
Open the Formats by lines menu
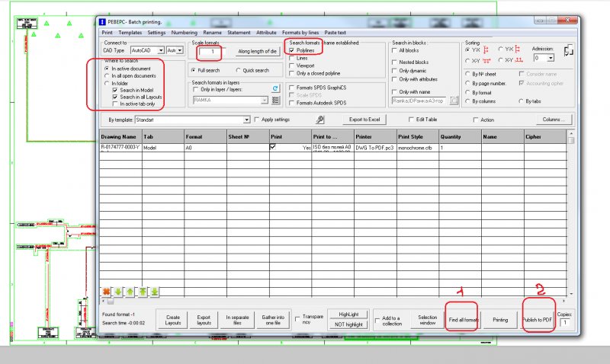pos(300,33)
